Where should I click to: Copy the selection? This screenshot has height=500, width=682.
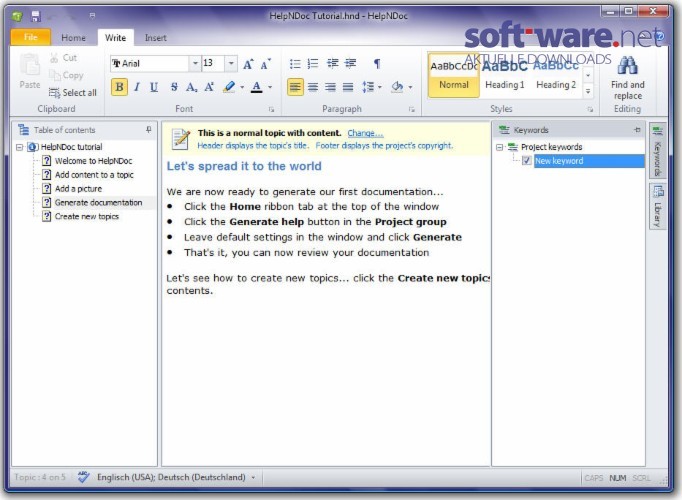[66, 75]
